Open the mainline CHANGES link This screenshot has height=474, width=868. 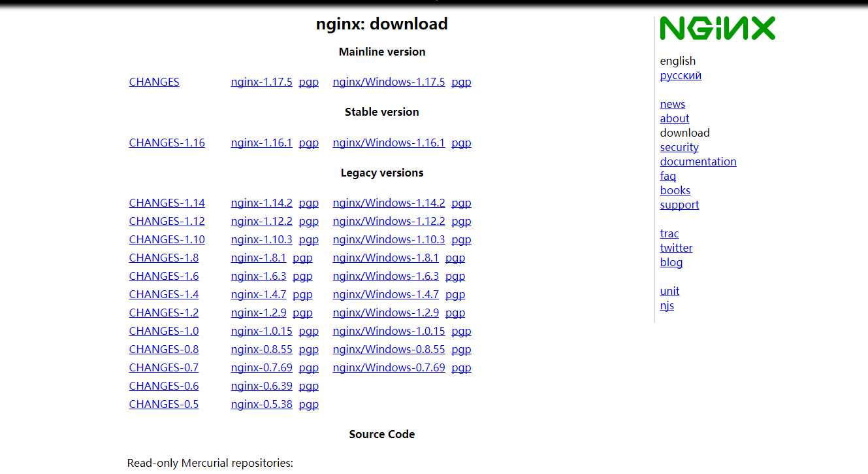154,82
